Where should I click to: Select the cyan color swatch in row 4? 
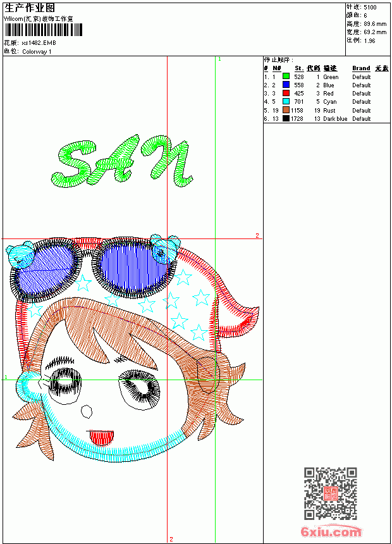click(x=286, y=101)
